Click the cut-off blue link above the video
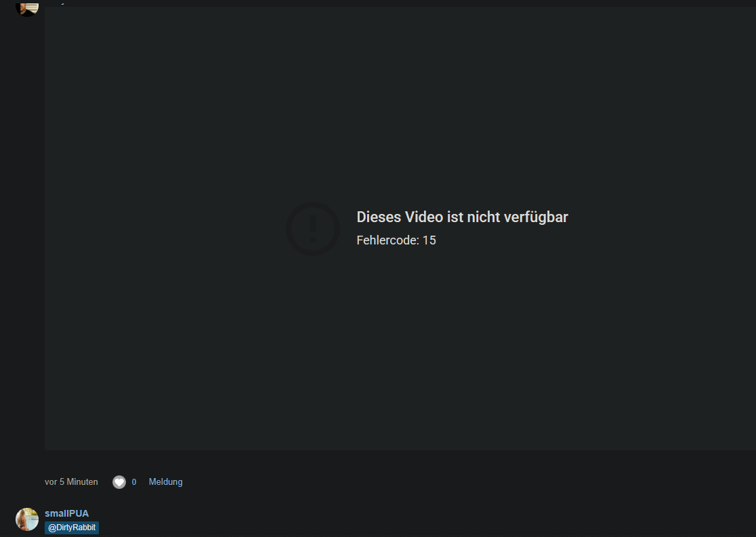756x537 pixels. 61,2
